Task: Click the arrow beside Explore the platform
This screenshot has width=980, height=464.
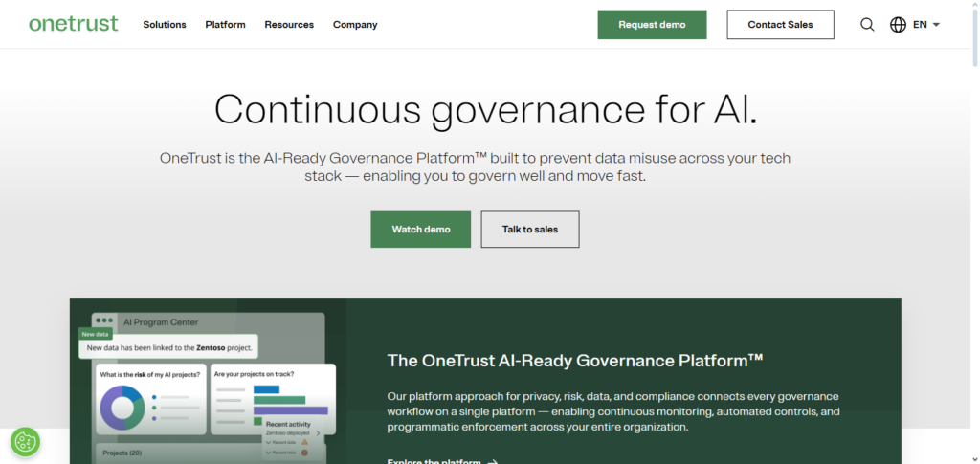Action: (x=493, y=462)
